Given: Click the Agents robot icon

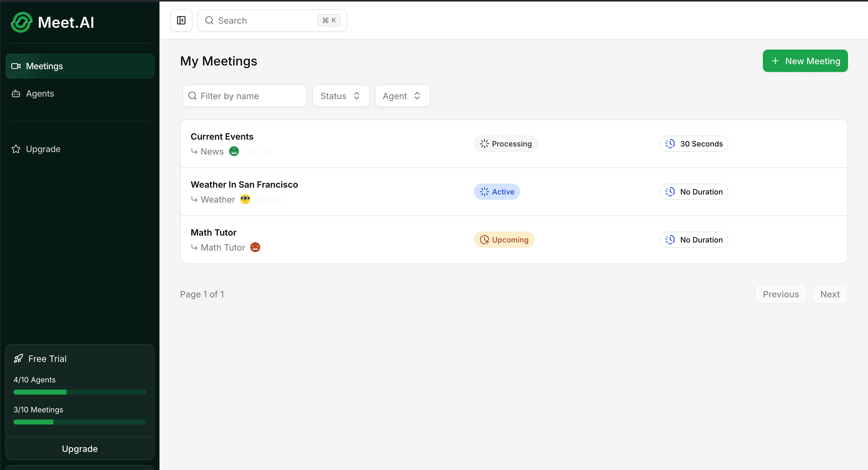Looking at the screenshot, I should (x=16, y=94).
